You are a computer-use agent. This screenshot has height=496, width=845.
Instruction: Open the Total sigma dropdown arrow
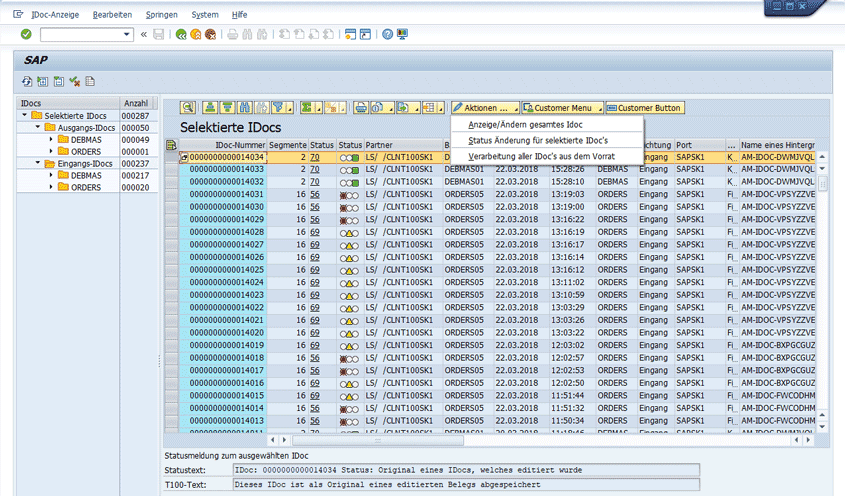click(318, 109)
